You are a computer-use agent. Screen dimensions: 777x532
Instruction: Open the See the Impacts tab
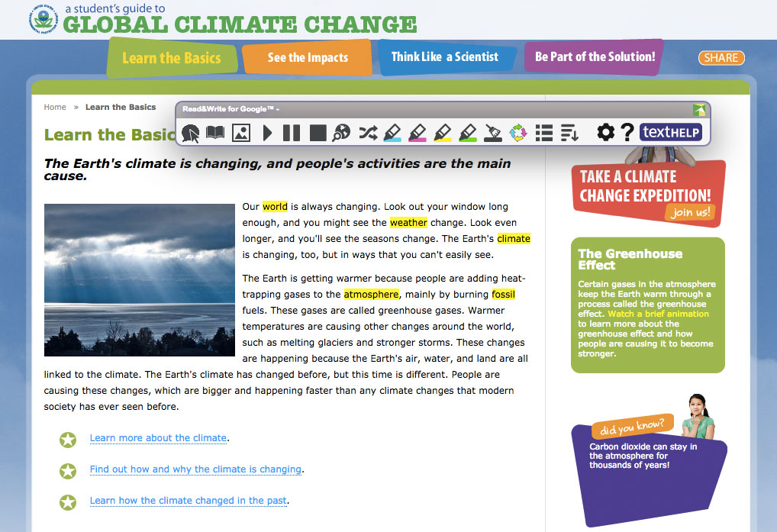click(308, 57)
